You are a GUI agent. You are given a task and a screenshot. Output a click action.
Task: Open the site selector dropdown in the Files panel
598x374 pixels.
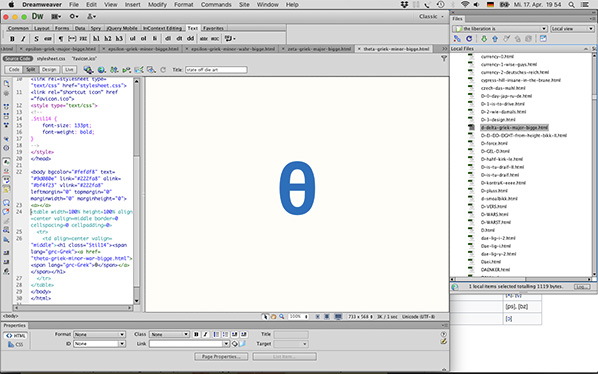500,29
